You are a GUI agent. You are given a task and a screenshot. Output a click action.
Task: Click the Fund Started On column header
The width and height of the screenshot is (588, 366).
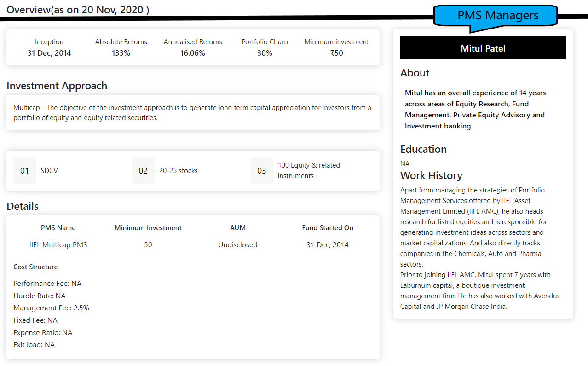point(328,228)
